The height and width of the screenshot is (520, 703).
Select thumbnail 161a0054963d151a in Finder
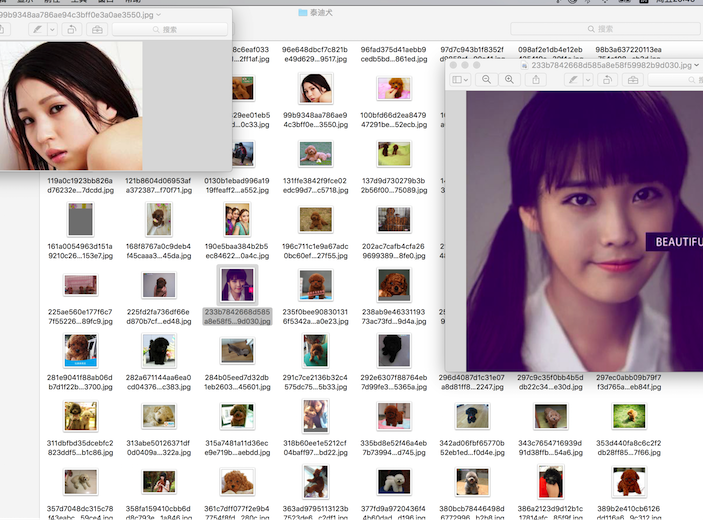[x=80, y=219]
